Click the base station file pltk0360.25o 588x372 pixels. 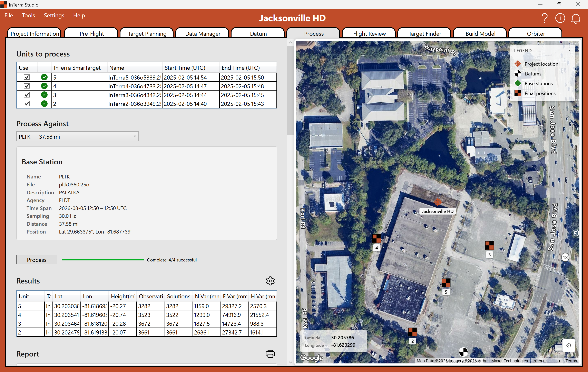tap(74, 184)
